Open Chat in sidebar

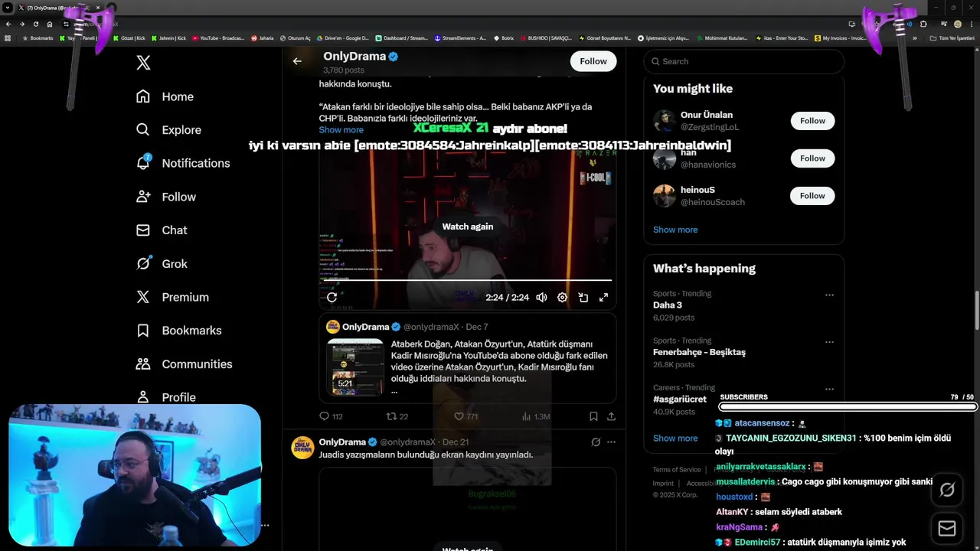click(162, 230)
